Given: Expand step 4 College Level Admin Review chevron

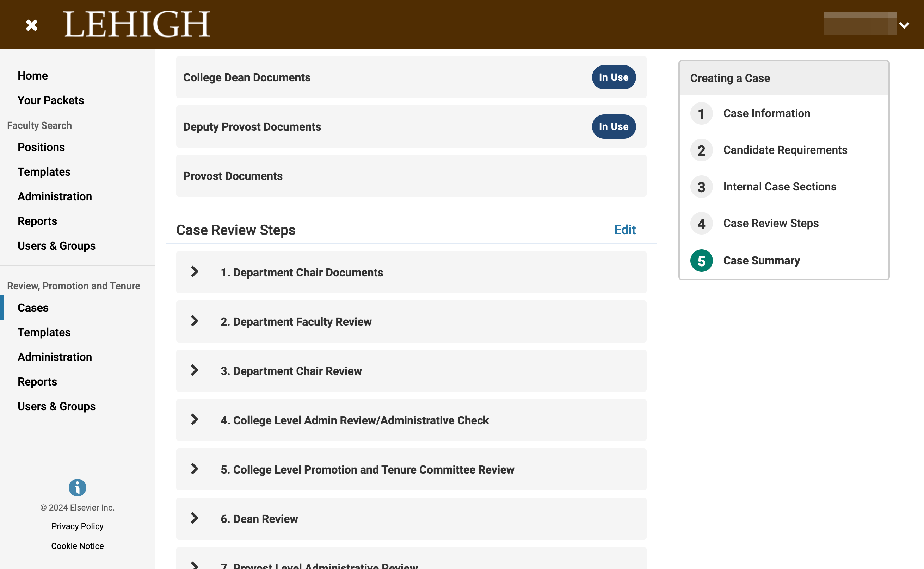Looking at the screenshot, I should pos(194,420).
